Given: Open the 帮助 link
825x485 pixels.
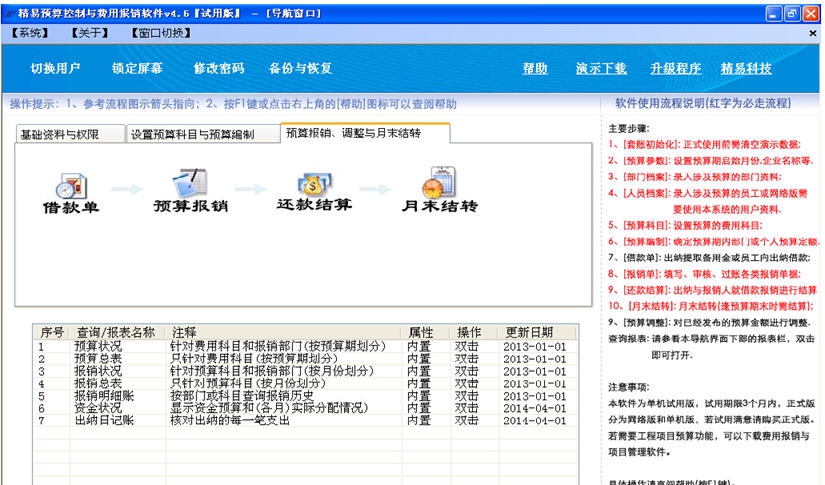Looking at the screenshot, I should pyautogui.click(x=535, y=68).
